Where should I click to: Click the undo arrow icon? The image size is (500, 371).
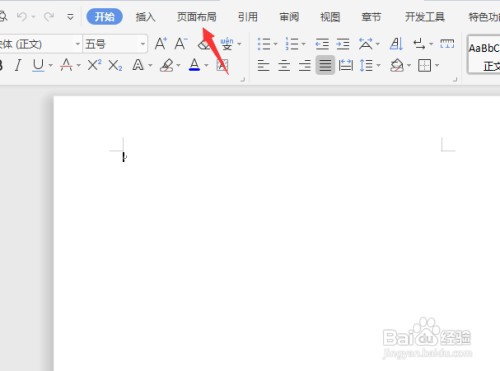coord(22,16)
